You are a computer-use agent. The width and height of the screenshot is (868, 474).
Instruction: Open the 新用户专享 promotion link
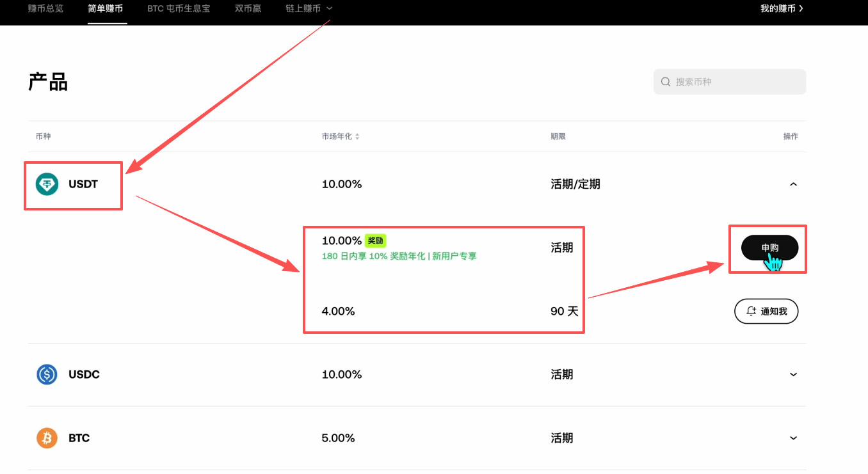click(x=456, y=256)
